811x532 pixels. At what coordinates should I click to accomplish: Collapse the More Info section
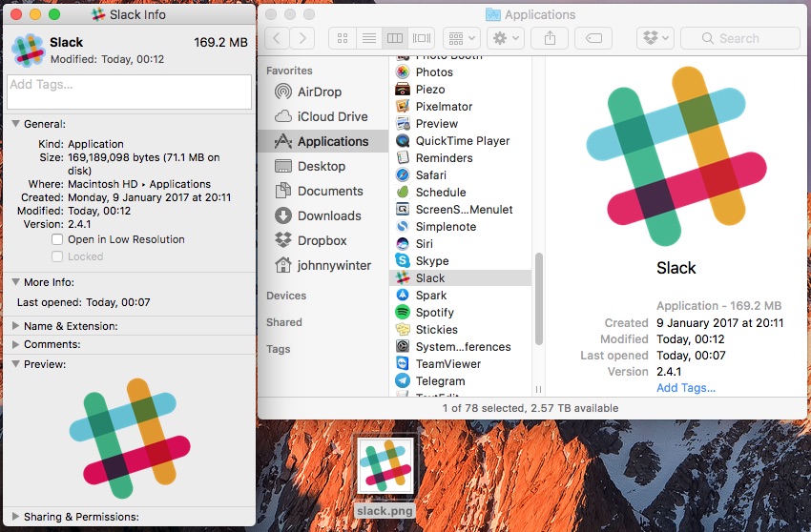click(15, 282)
